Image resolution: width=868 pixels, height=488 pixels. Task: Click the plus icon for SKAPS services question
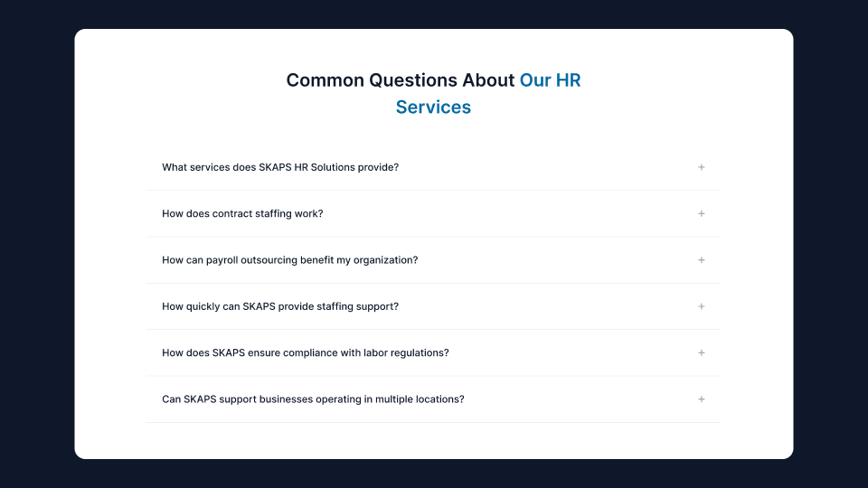701,167
